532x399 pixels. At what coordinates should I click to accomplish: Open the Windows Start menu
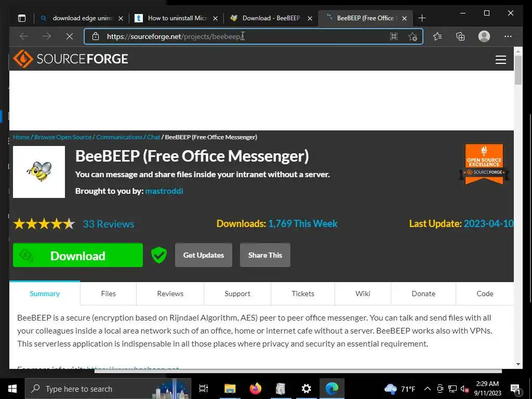pyautogui.click(x=12, y=389)
